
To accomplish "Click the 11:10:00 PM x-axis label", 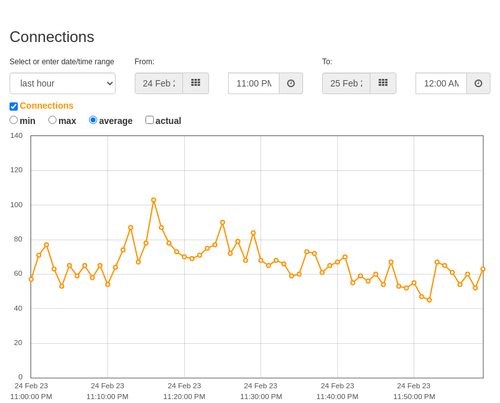I will pyautogui.click(x=107, y=391).
